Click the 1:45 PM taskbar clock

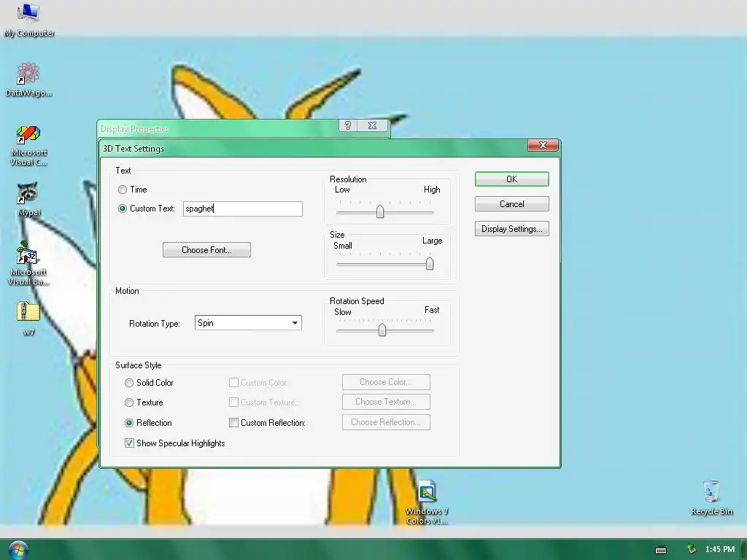click(720, 550)
